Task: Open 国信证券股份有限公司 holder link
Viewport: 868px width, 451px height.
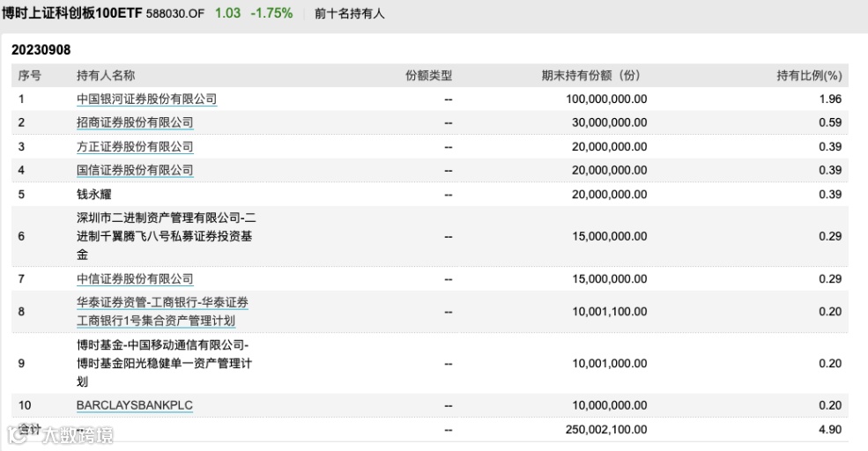Action: point(135,170)
